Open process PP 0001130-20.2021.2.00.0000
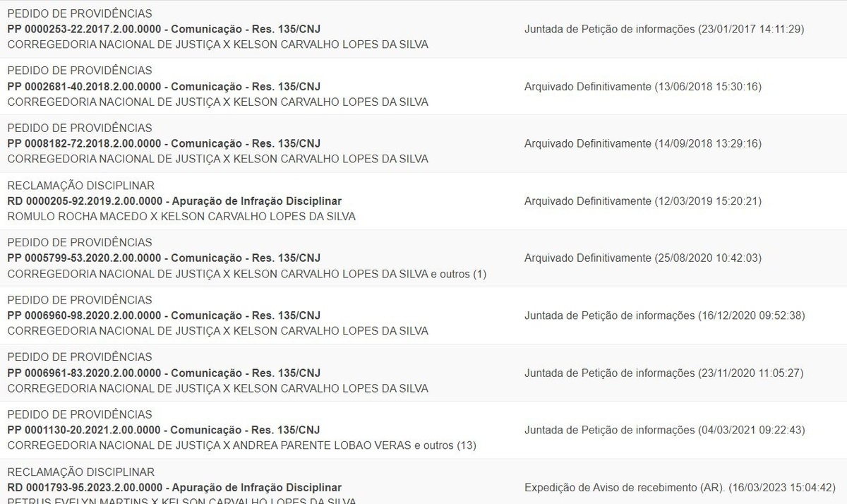The width and height of the screenshot is (847, 504). pyautogui.click(x=164, y=430)
